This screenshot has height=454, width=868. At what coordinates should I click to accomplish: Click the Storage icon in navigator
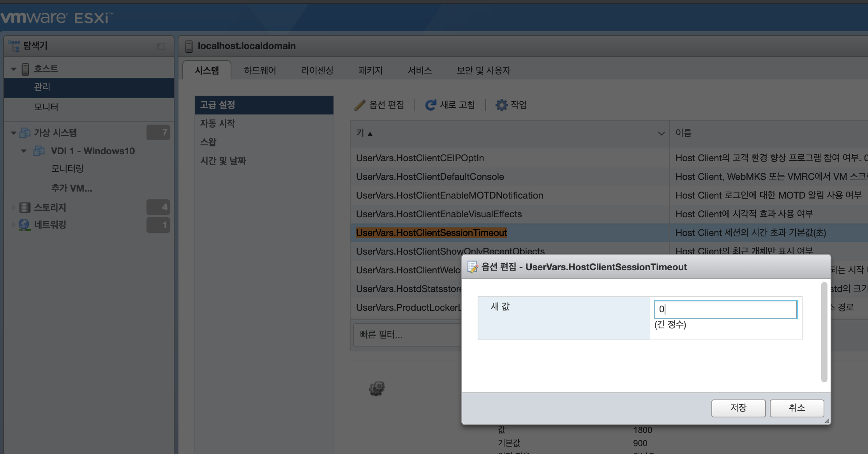click(25, 207)
